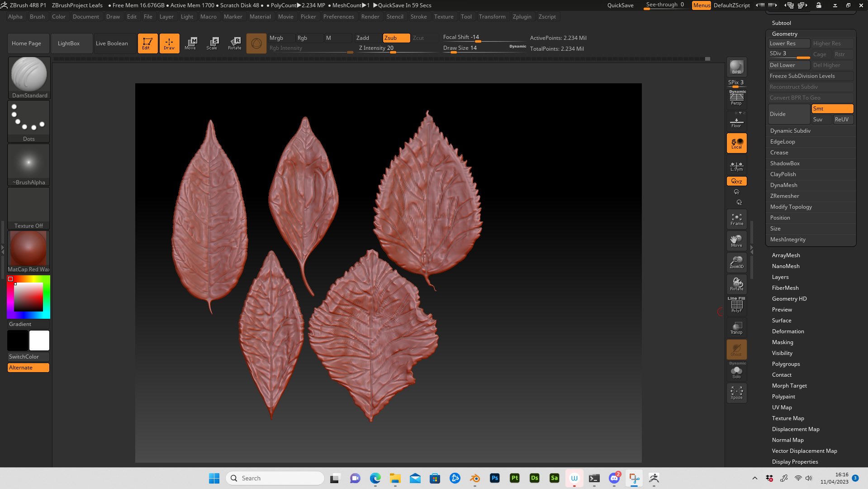The width and height of the screenshot is (868, 489).
Task: Expand the Geometry panel
Action: [x=785, y=34]
